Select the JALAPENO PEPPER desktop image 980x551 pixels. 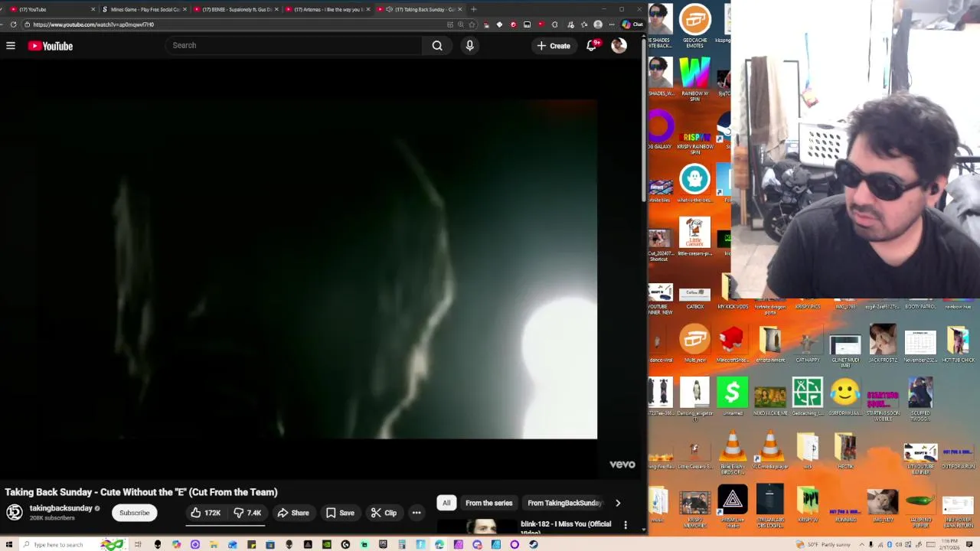[x=920, y=507]
